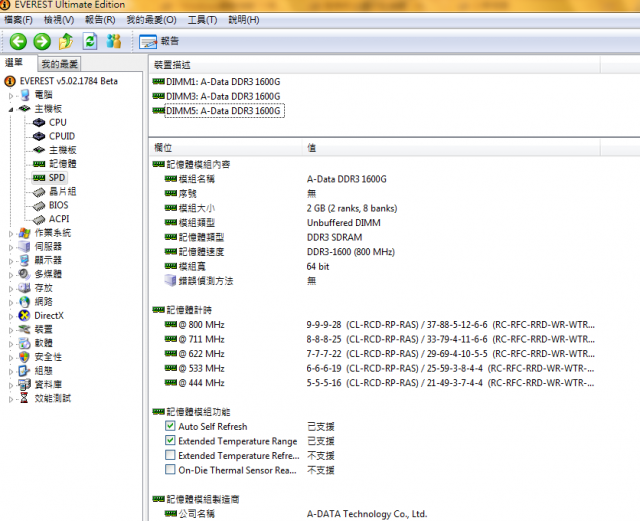Select the ACPI tree item
This screenshot has height=521, width=640.
[x=59, y=219]
